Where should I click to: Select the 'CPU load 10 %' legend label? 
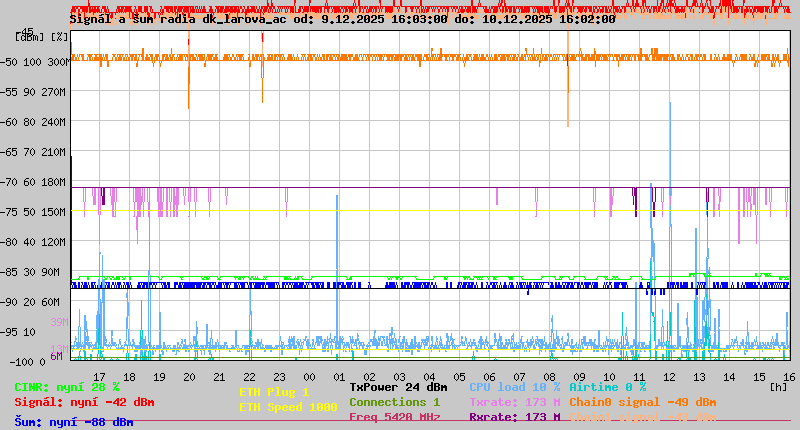pyautogui.click(x=515, y=388)
